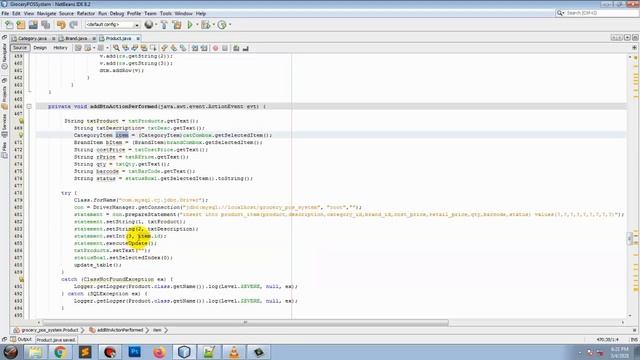Click the Redo toolbar icon
This screenshot has width=640, height=360.
[x=73, y=25]
